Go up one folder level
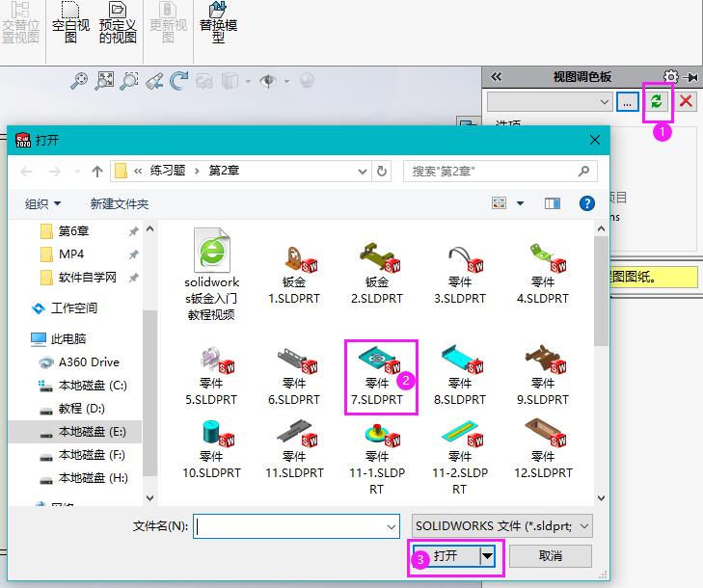This screenshot has width=703, height=588. click(97, 172)
